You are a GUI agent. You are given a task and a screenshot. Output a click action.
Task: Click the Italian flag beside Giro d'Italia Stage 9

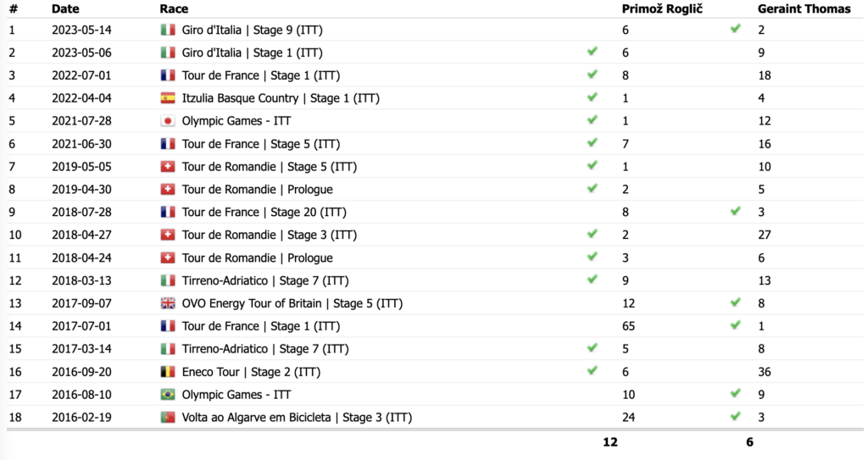click(168, 30)
